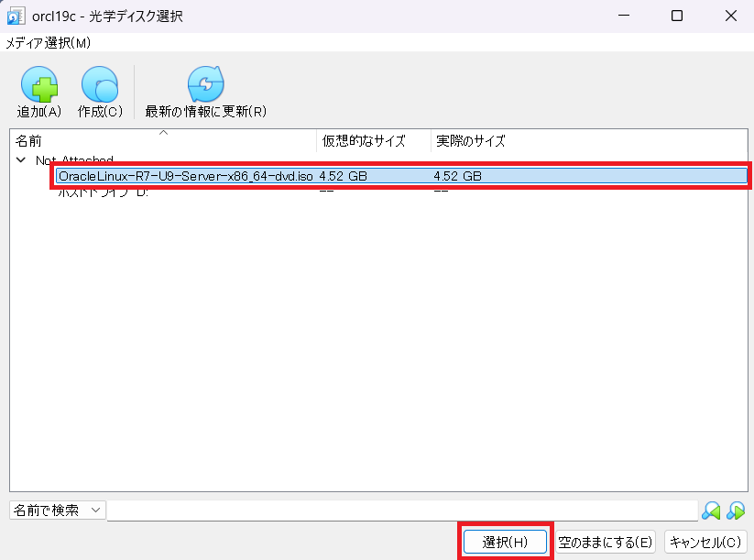Click the 作成(C) create disk icon
Screen dimensions: 754x560
[100, 87]
